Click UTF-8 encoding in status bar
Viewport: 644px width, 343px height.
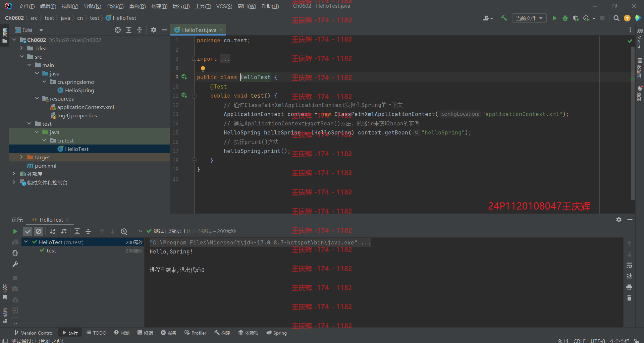point(598,341)
